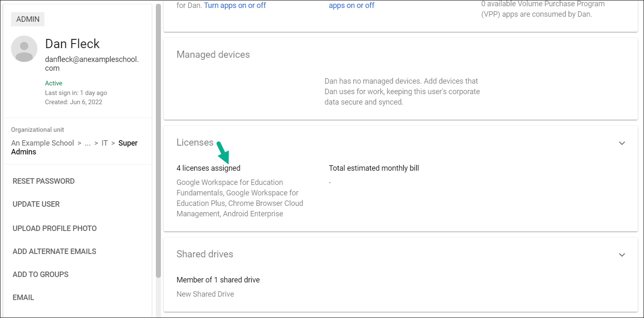The width and height of the screenshot is (644, 318).
Task: Click the 'apps on or off' link
Action: click(352, 5)
